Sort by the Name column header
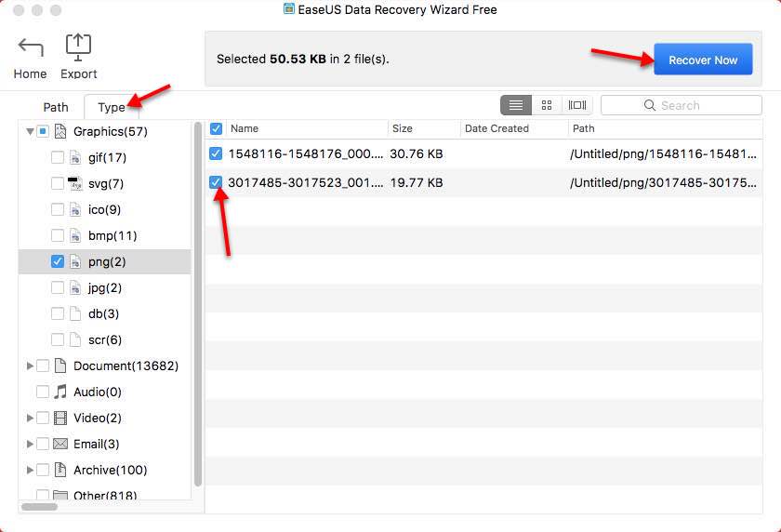This screenshot has width=781, height=532. pos(307,128)
